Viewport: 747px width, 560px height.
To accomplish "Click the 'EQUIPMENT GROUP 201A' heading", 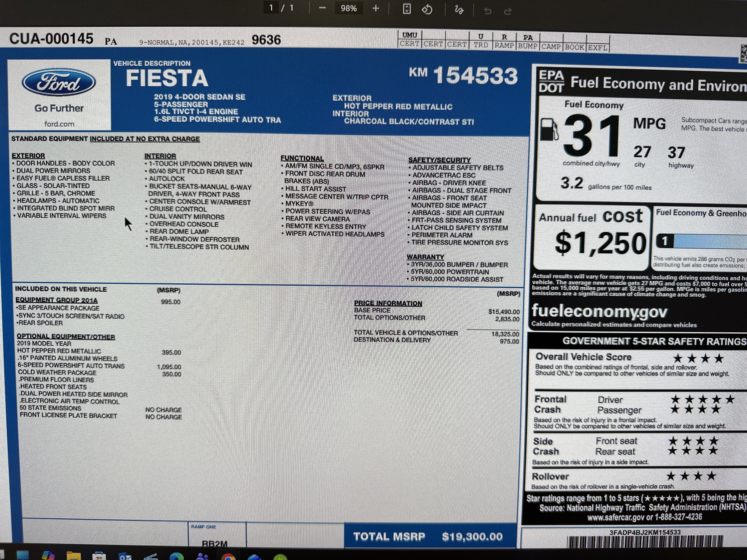I will point(56,300).
